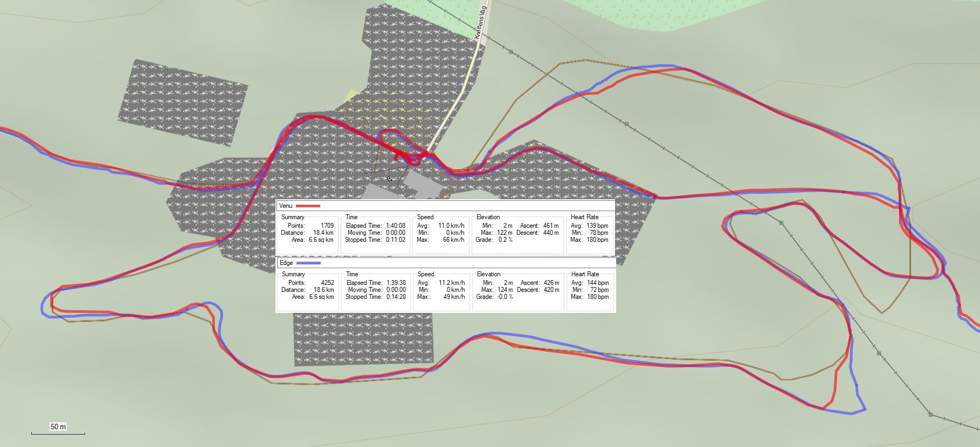Viewport: 980px width, 447px height.
Task: Click the Venu Summary box showing 1709 points
Action: pos(307,233)
